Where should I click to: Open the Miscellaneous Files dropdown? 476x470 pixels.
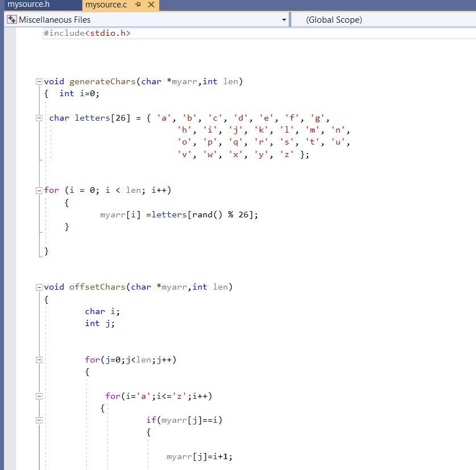tap(284, 19)
